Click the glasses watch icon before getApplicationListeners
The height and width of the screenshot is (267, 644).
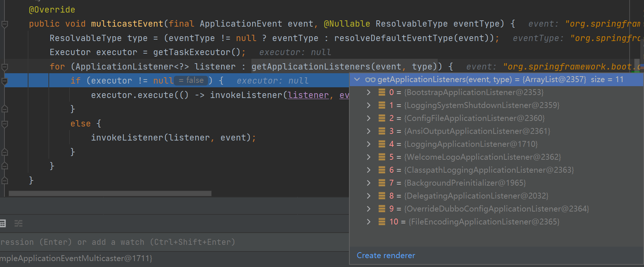[x=370, y=80]
